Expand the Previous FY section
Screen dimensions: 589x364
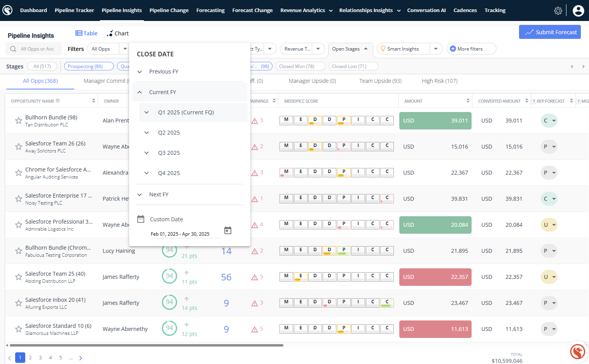click(x=140, y=72)
